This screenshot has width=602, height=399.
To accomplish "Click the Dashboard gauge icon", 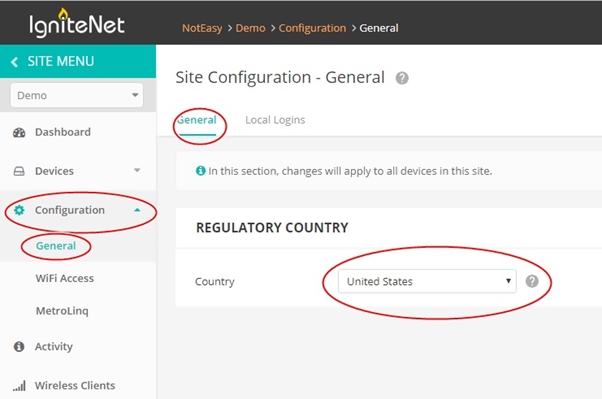I will click(x=19, y=132).
